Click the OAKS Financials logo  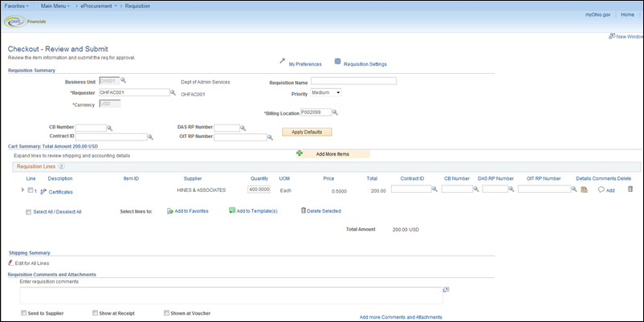coord(26,22)
